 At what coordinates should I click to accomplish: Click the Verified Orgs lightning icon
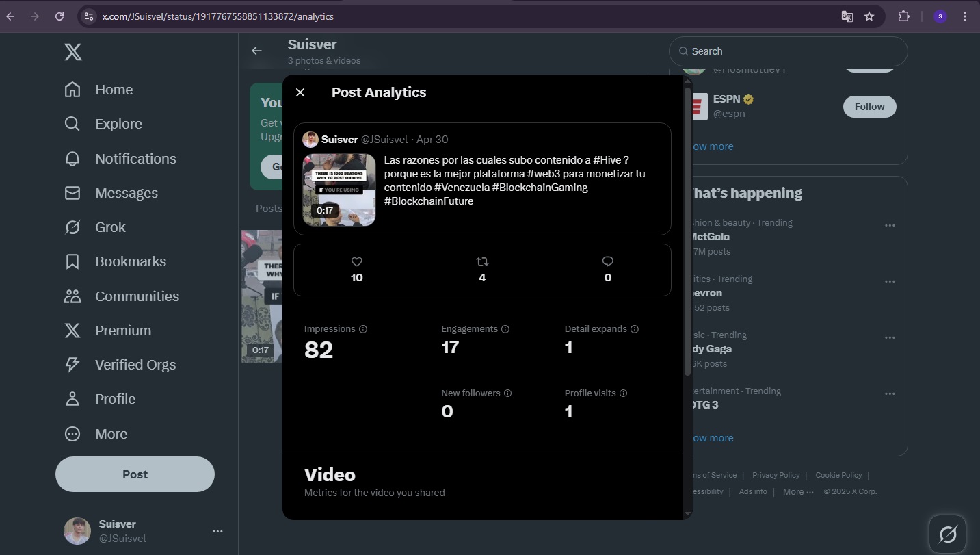(72, 365)
